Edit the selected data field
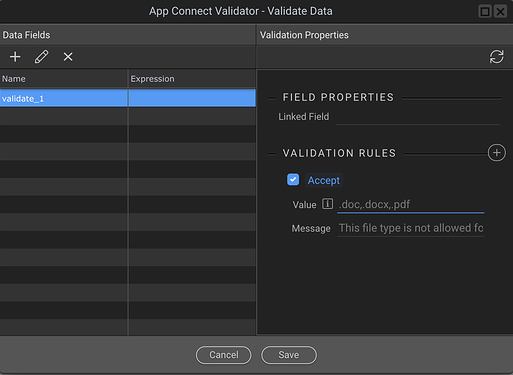 coord(41,57)
